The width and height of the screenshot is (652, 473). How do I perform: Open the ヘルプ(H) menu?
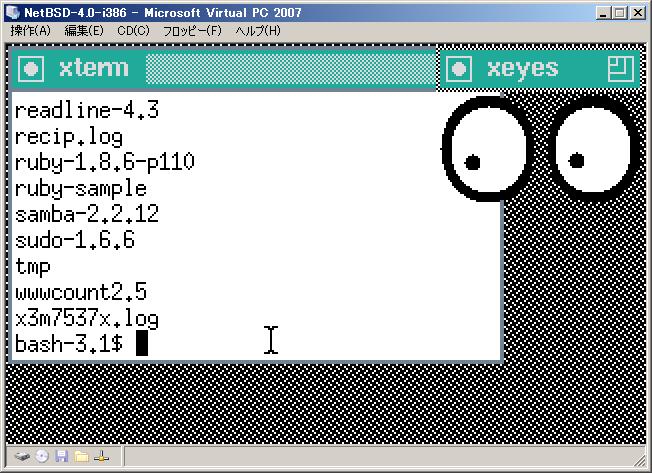(x=257, y=31)
